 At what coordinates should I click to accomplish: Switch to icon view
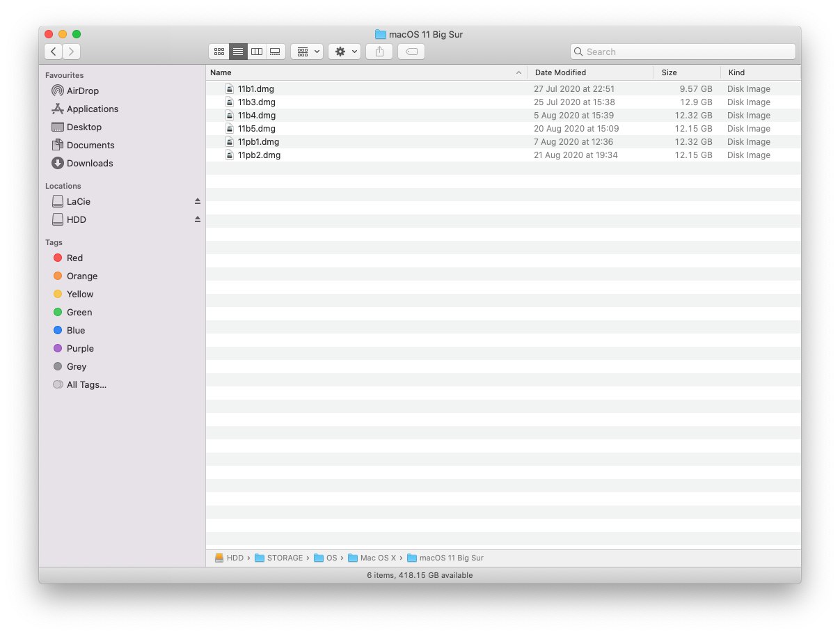tap(219, 52)
